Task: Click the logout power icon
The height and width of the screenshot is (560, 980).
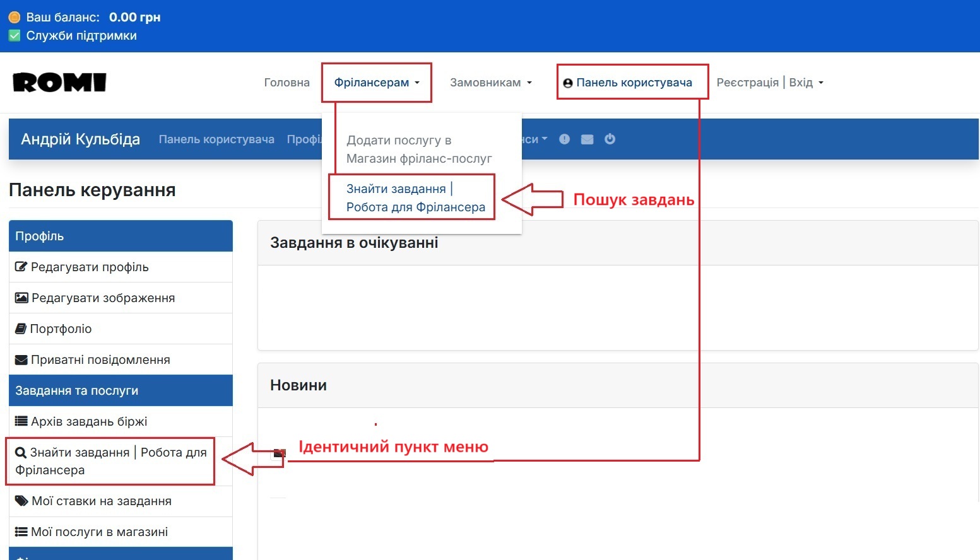Action: [x=610, y=139]
